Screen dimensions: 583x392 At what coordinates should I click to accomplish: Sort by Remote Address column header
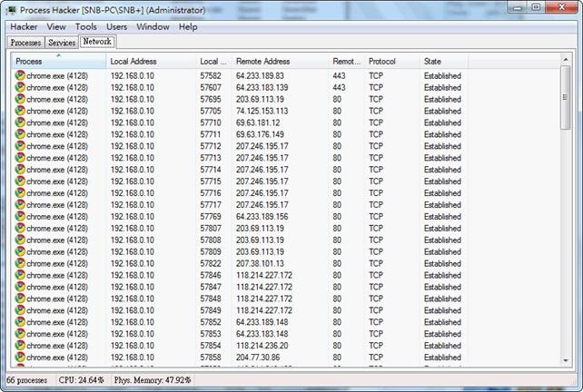click(281, 62)
